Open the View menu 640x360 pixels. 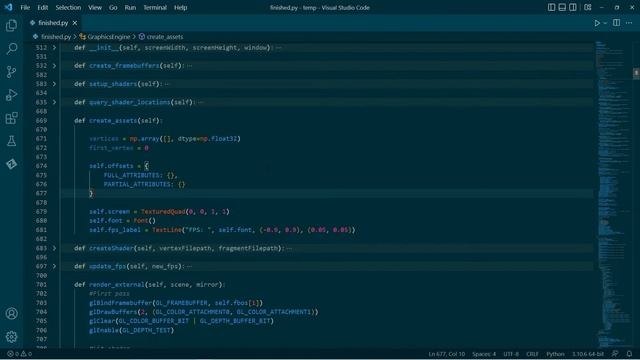pos(95,7)
